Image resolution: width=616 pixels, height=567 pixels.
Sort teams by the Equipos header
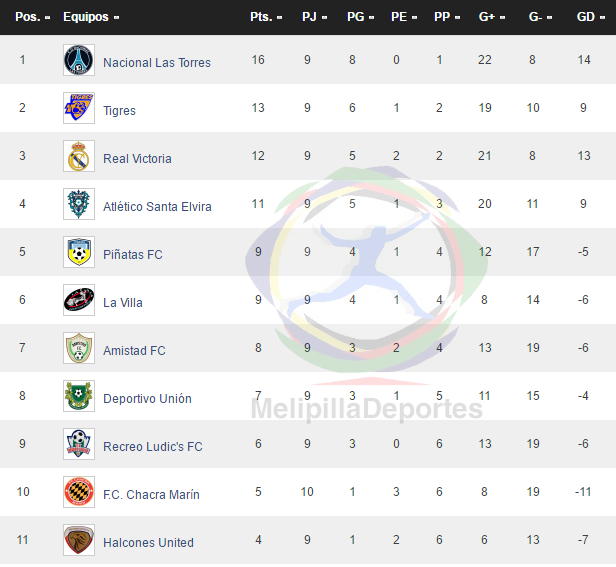91,17
